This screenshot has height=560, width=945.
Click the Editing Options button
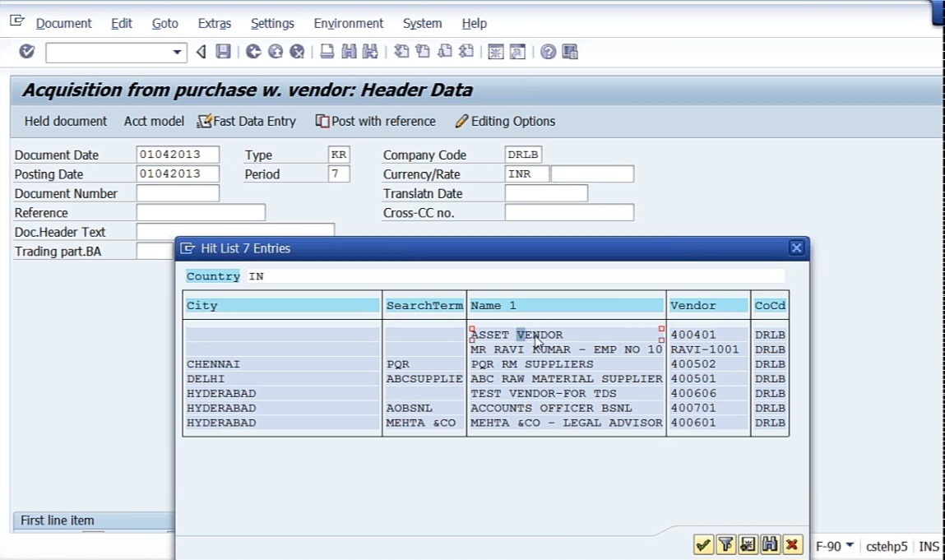pos(505,121)
